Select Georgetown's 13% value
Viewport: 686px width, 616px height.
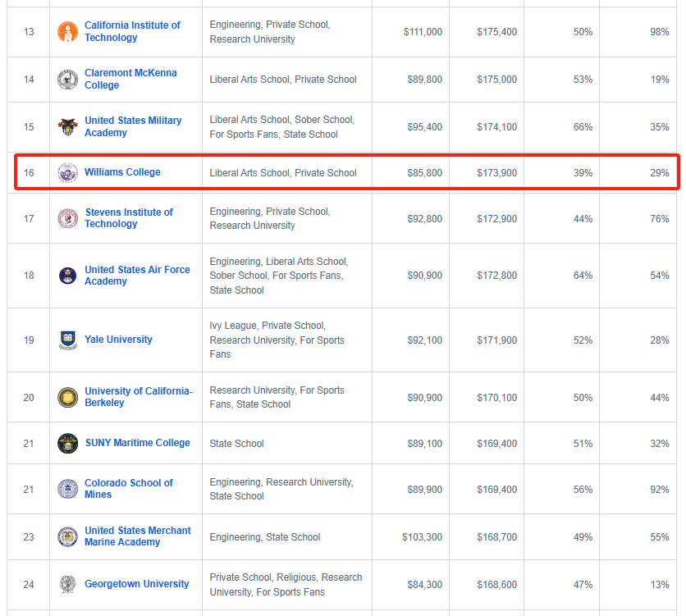click(660, 585)
